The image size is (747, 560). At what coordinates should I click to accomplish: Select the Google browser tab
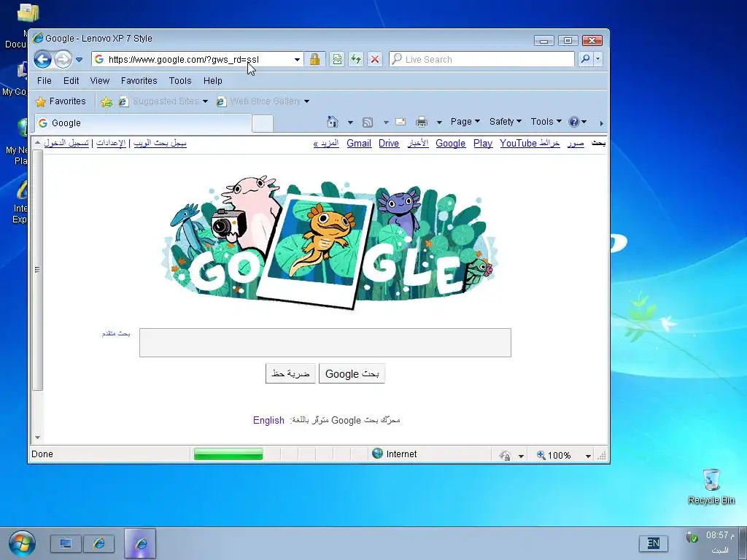[x=143, y=123]
